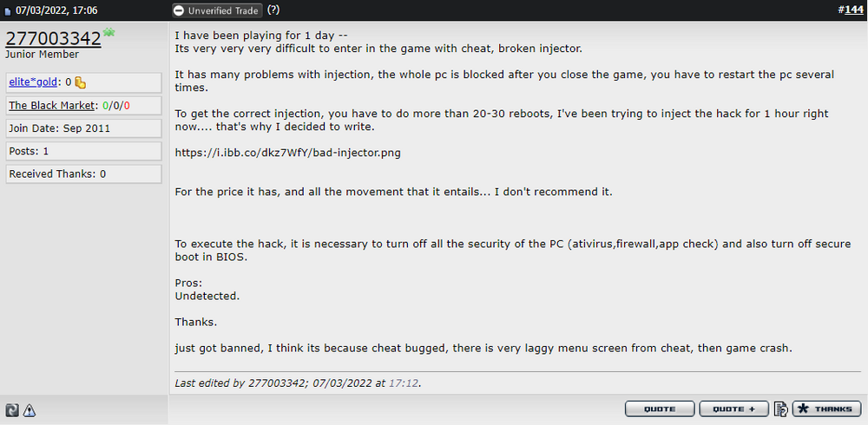
Task: Click the star icon on Thanks button
Action: click(x=803, y=409)
